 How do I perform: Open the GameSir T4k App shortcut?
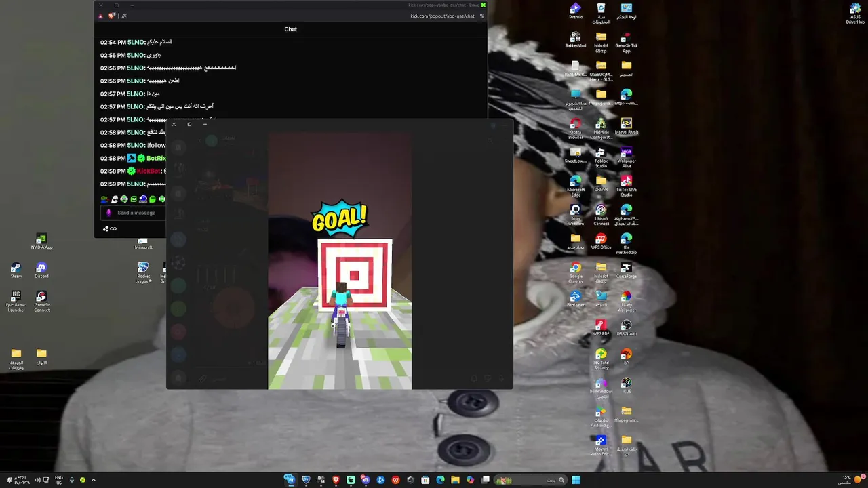(627, 42)
